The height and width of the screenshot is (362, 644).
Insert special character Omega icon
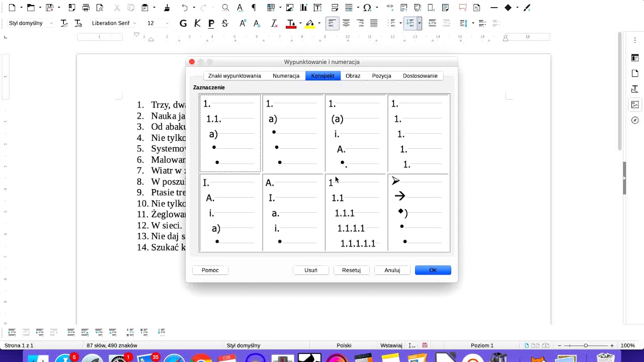367,8
